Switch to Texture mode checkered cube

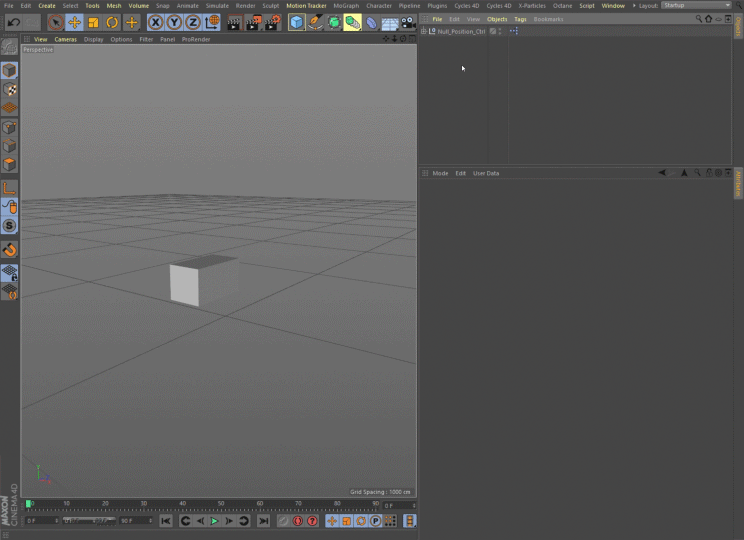pyautogui.click(x=9, y=89)
